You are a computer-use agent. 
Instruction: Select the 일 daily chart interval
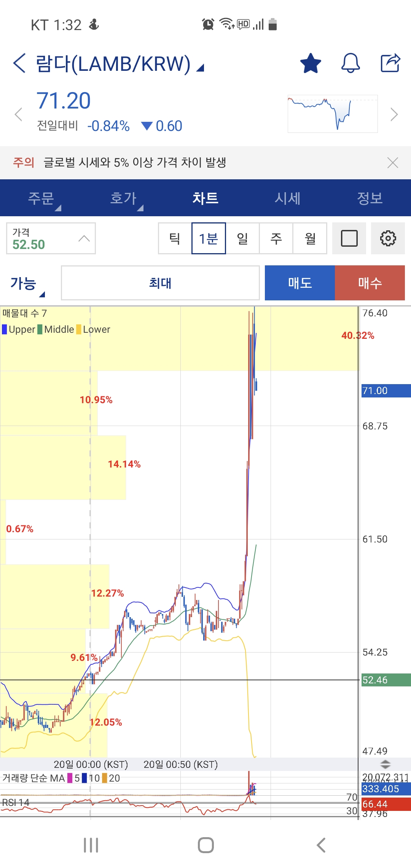[x=242, y=239]
